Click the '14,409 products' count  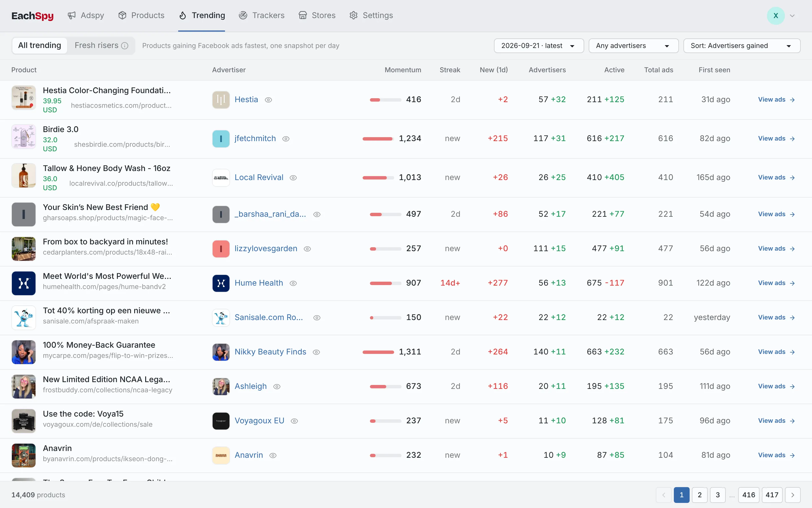pos(38,495)
